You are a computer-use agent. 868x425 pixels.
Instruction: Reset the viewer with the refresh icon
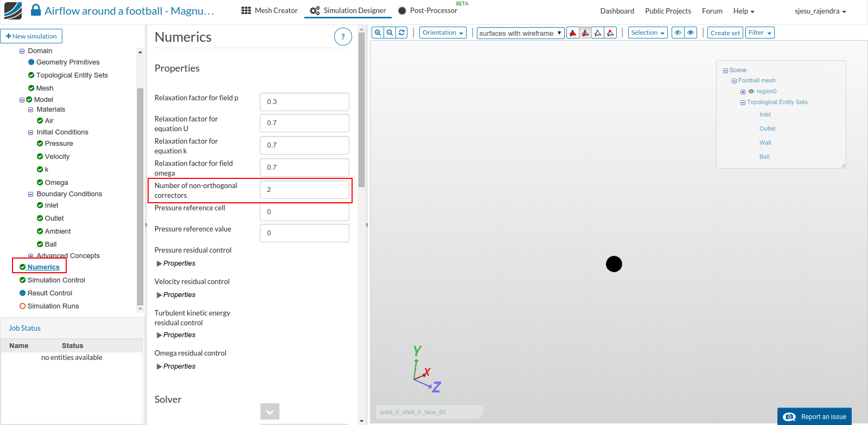pyautogui.click(x=402, y=33)
